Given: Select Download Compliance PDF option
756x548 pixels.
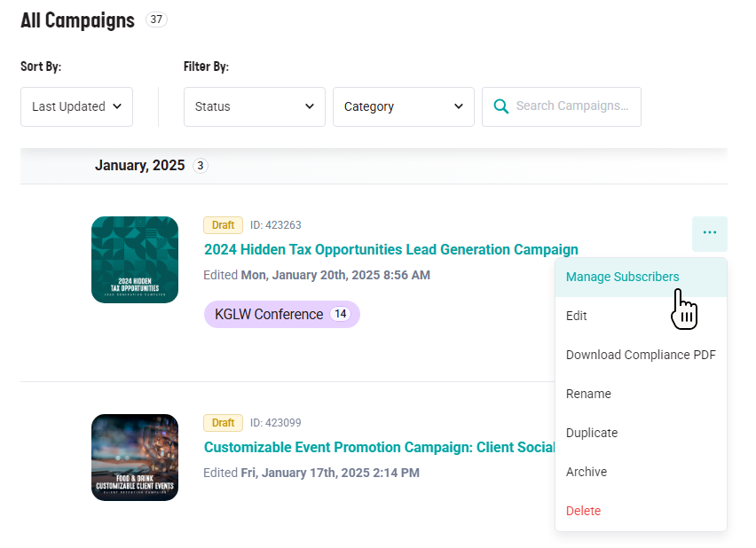Looking at the screenshot, I should tap(640, 355).
